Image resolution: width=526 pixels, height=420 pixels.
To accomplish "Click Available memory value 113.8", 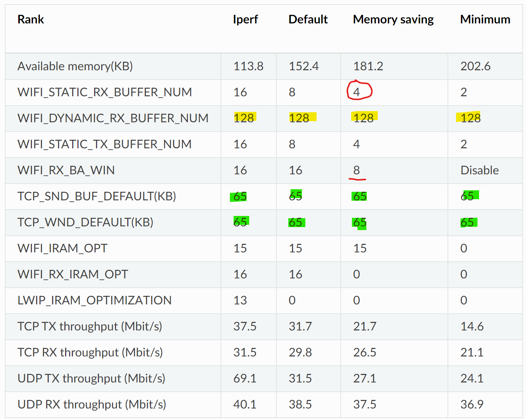I will coord(248,66).
